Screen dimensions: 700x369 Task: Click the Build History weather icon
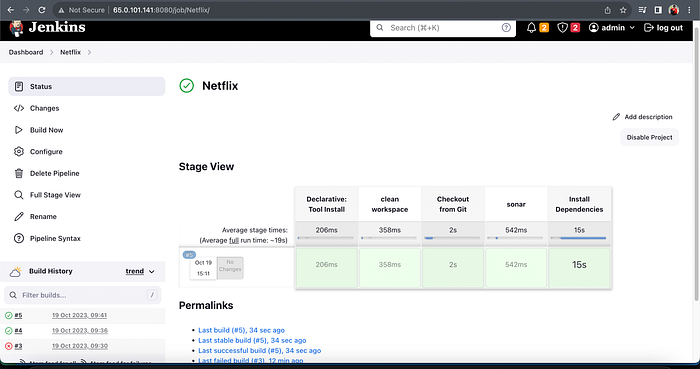[16, 271]
